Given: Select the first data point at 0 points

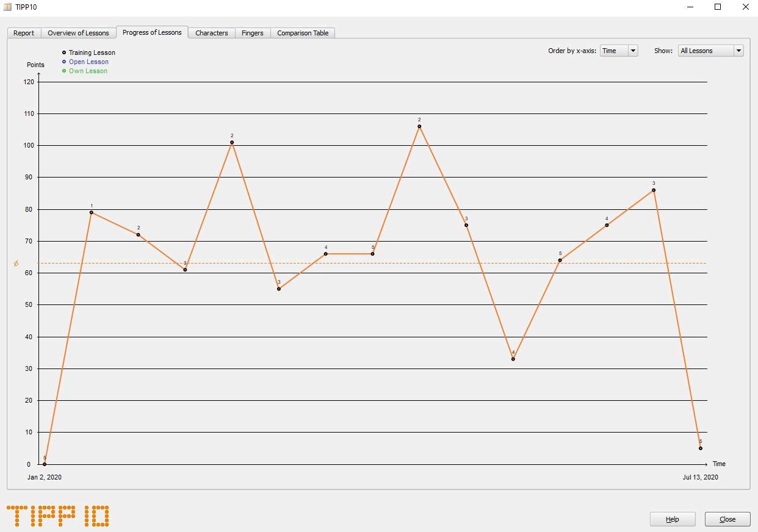Looking at the screenshot, I should (45, 464).
